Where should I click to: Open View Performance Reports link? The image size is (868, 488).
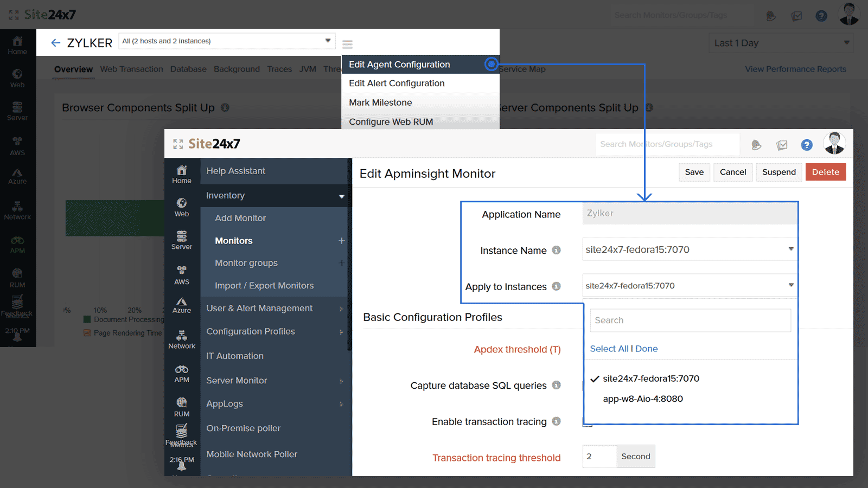click(795, 69)
